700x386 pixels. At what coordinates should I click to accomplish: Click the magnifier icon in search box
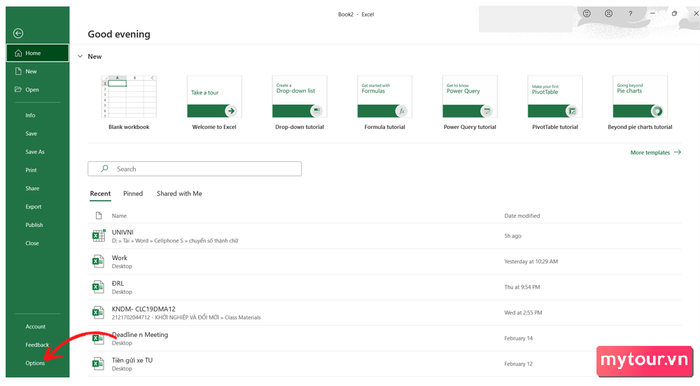pos(104,169)
